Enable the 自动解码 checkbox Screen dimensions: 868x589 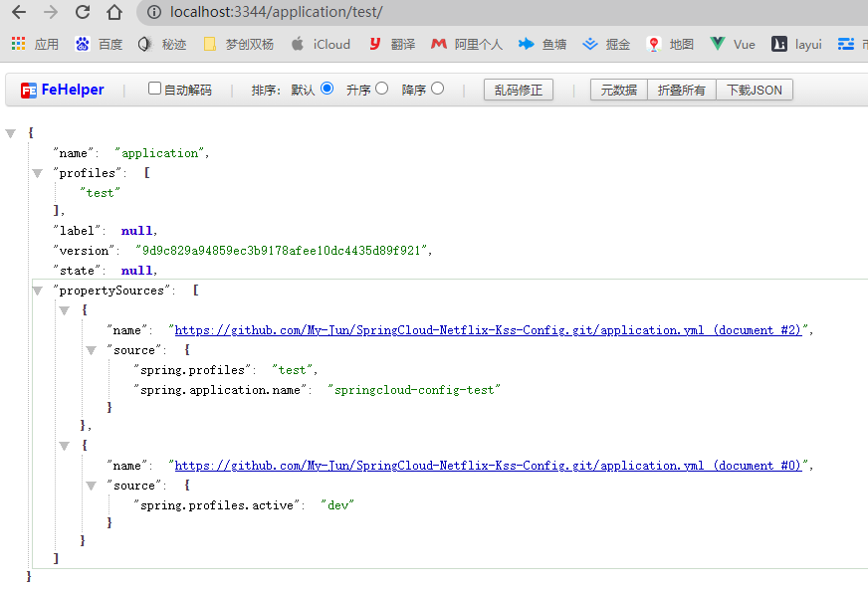click(154, 89)
